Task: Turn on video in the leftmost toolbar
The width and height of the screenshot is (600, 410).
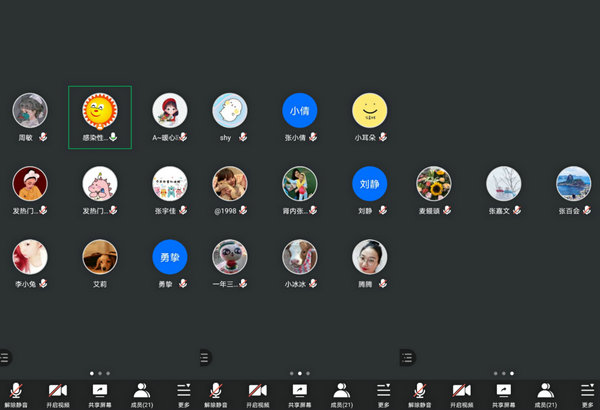Action: 57,392
